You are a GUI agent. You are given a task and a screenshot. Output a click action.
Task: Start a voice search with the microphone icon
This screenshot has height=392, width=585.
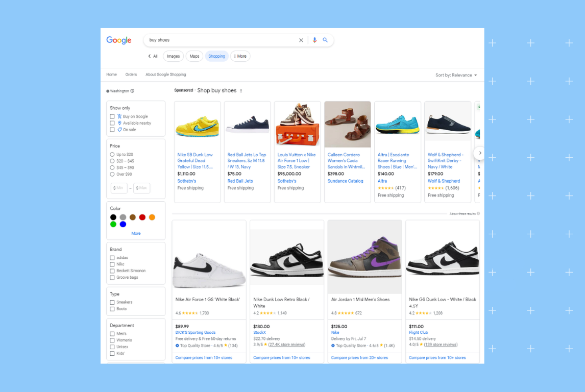(x=313, y=40)
